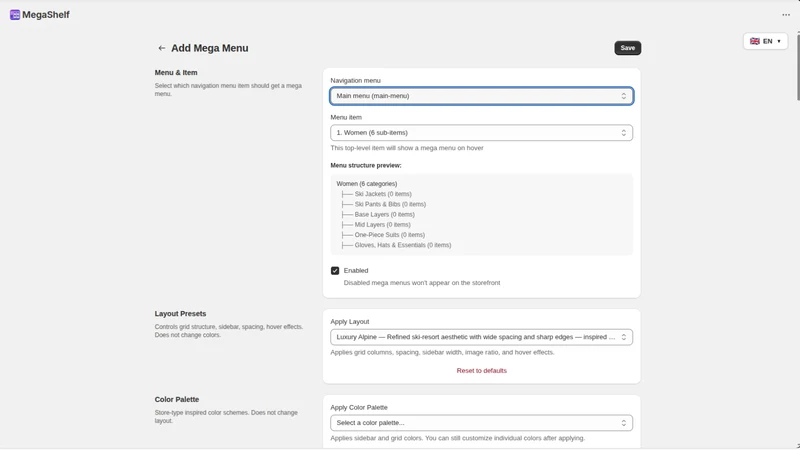Click the 'Menu & Item' section heading

point(176,72)
